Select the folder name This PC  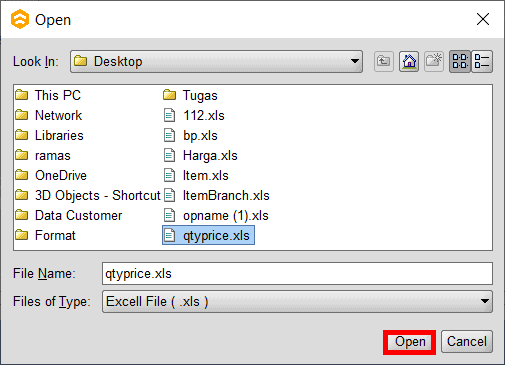coord(58,95)
